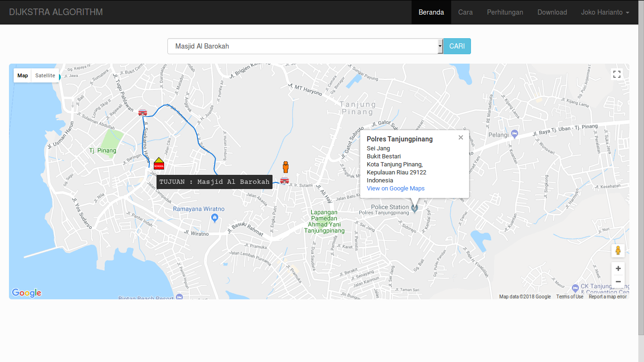Open the Masjid Al Barokah destination dropdown
This screenshot has height=362, width=644.
(x=305, y=46)
